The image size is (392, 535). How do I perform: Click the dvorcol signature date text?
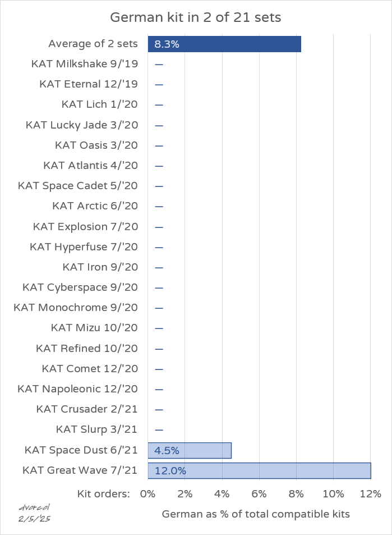34,519
